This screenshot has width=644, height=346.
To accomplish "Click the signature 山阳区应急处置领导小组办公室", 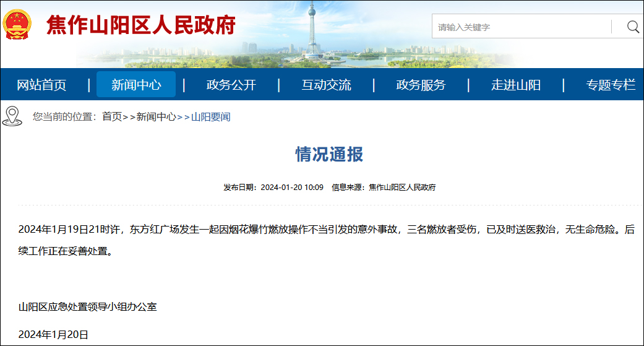I will click(87, 306).
